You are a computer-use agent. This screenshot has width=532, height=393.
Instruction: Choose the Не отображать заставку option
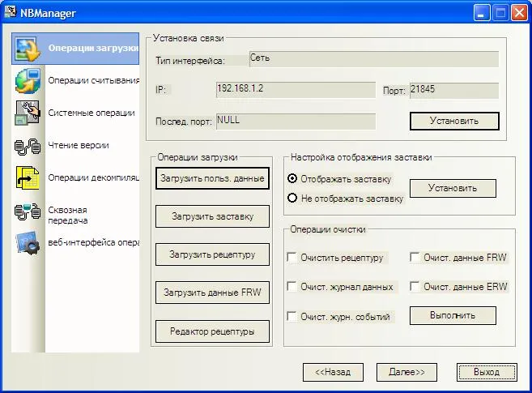tap(292, 198)
